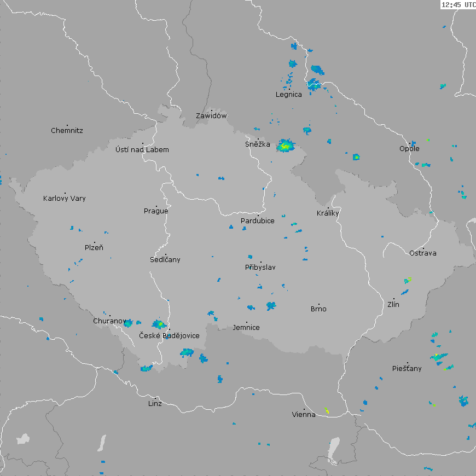Select the Legnica map label
476x476 pixels.
tap(288, 95)
